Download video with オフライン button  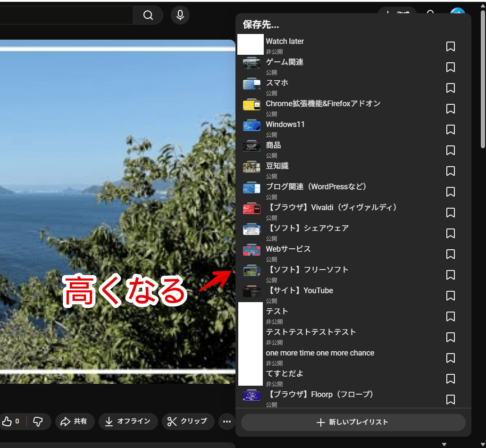127,421
